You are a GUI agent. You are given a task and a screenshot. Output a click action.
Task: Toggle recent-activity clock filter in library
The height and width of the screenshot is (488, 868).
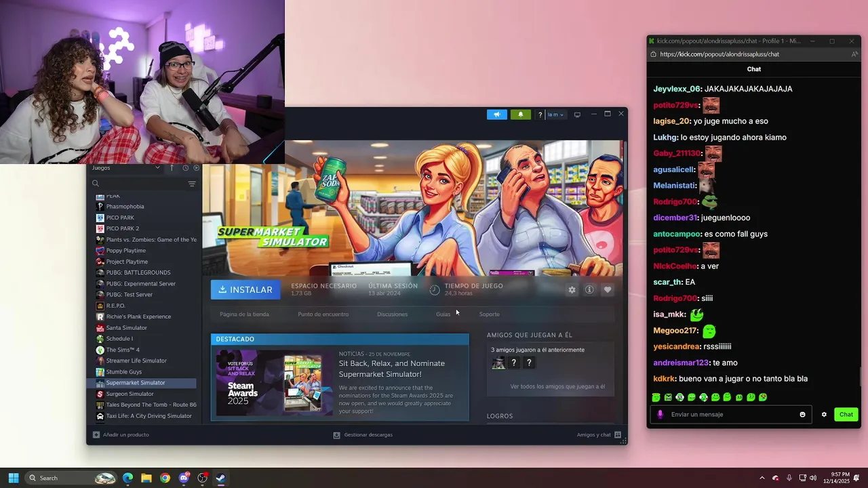coord(185,167)
